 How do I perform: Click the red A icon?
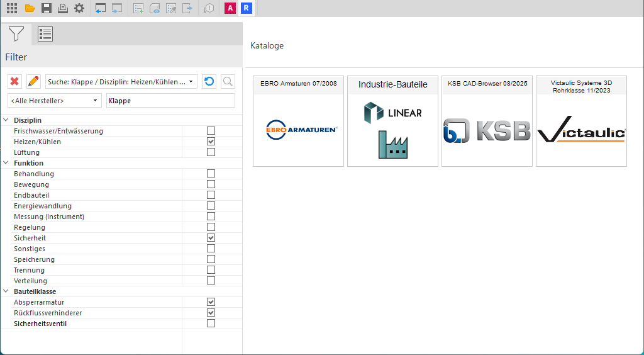click(230, 8)
